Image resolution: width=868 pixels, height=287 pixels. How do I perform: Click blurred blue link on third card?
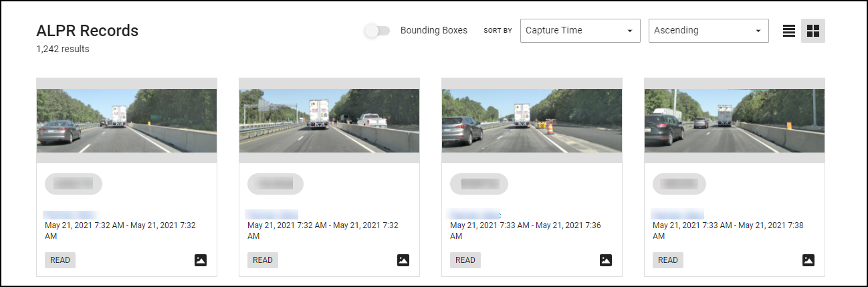tap(473, 214)
